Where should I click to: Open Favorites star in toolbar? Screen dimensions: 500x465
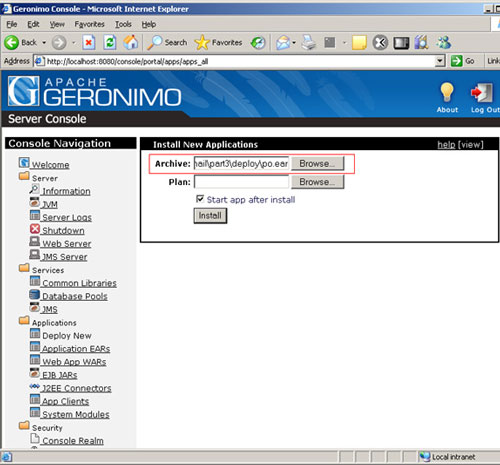tap(218, 43)
